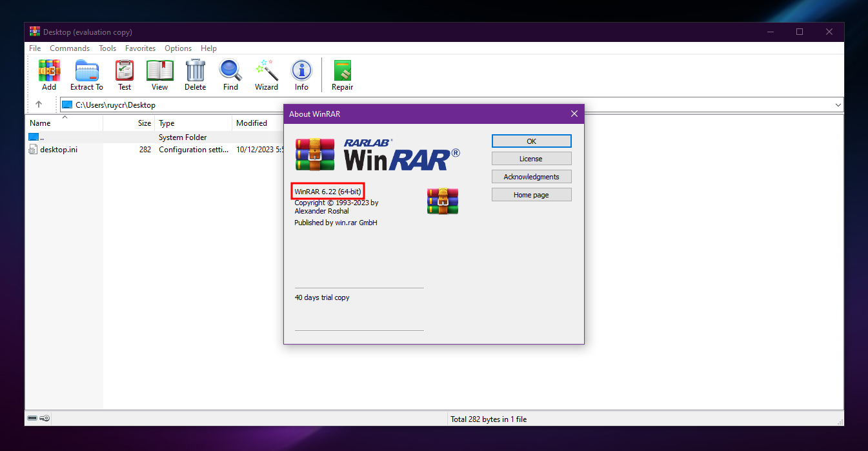Image resolution: width=868 pixels, height=451 pixels.
Task: Run the Test archive tool
Action: coord(125,75)
